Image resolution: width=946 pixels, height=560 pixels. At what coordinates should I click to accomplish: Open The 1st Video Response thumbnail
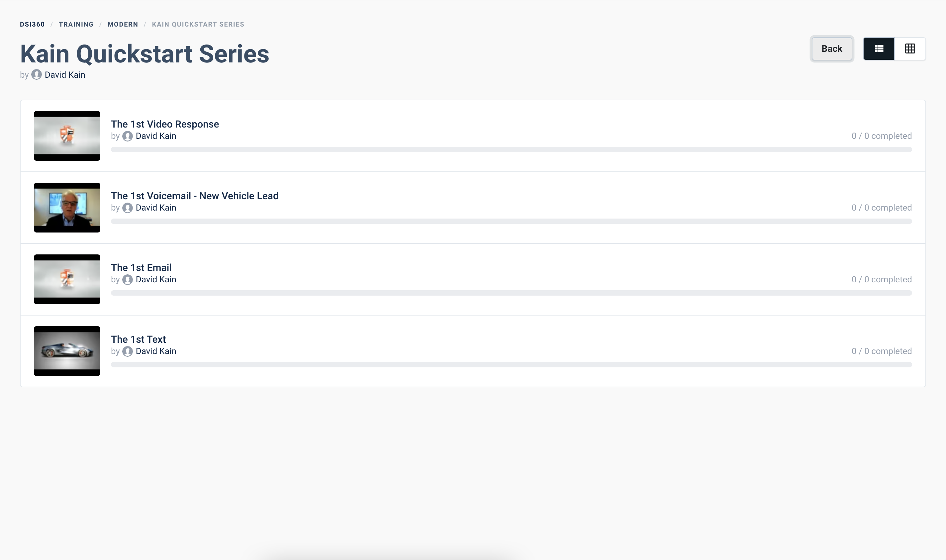click(x=67, y=136)
